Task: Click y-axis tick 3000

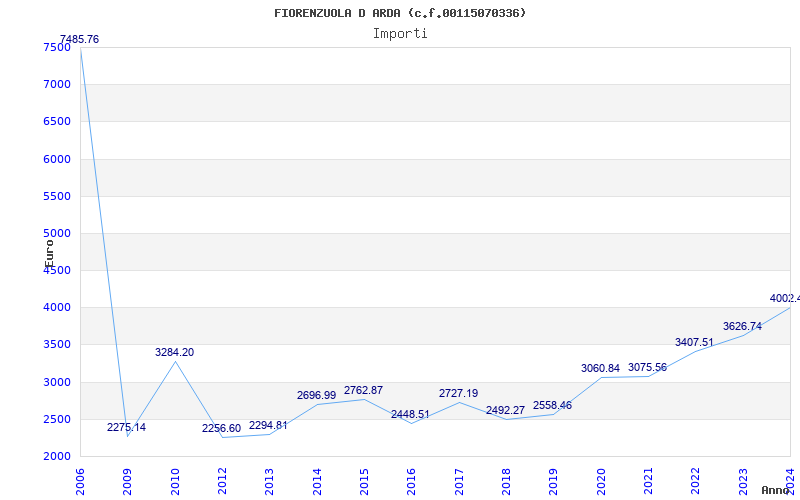Action: coord(57,382)
